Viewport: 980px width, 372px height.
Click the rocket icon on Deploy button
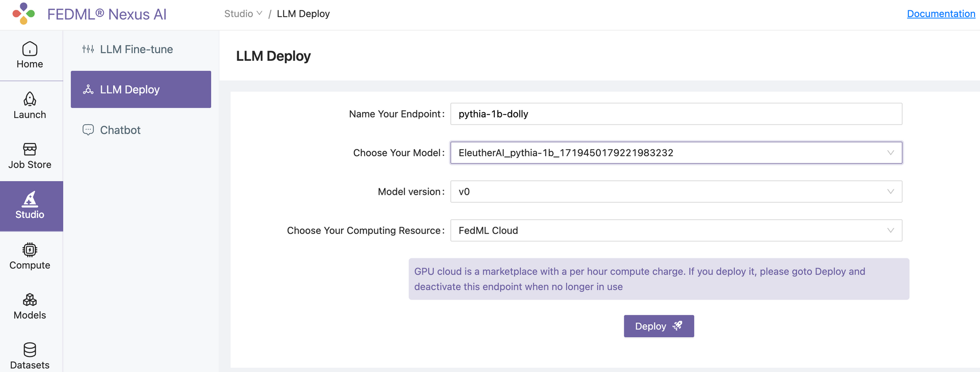pyautogui.click(x=677, y=326)
